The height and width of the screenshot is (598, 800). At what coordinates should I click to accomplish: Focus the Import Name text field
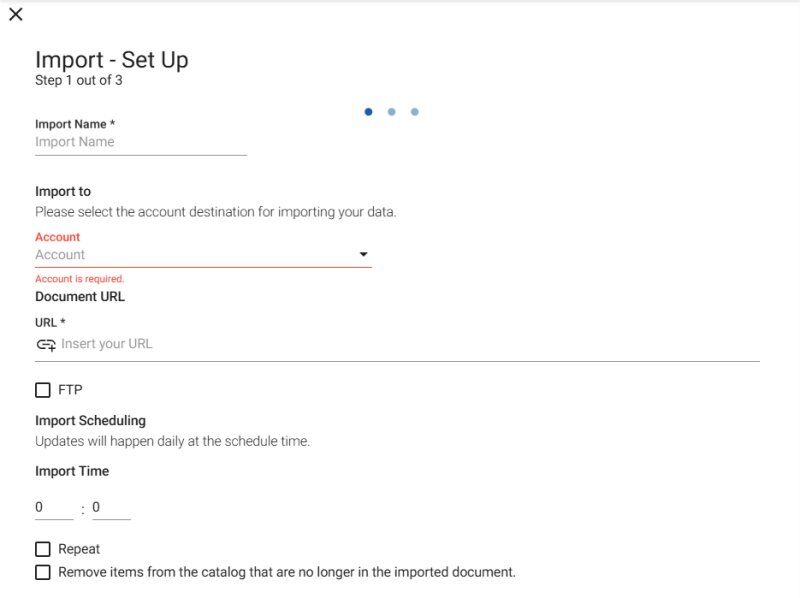click(140, 142)
